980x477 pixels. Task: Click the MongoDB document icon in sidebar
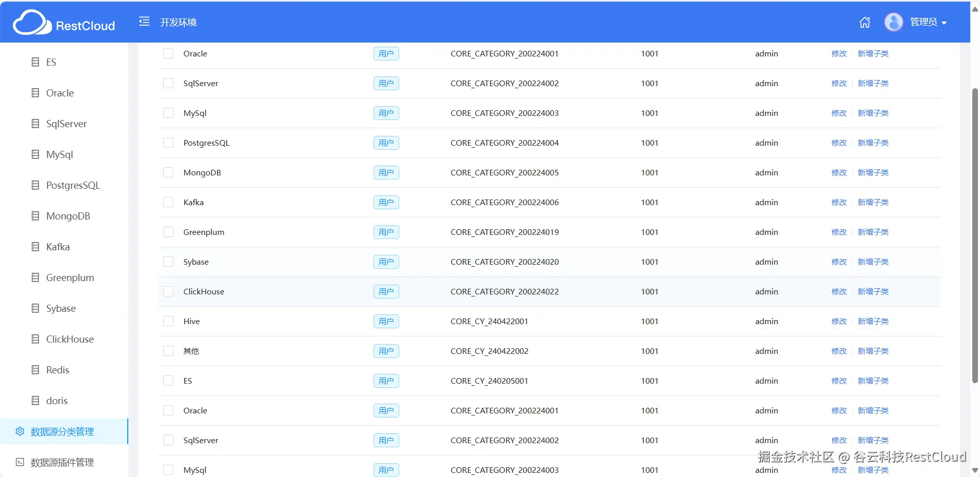35,216
